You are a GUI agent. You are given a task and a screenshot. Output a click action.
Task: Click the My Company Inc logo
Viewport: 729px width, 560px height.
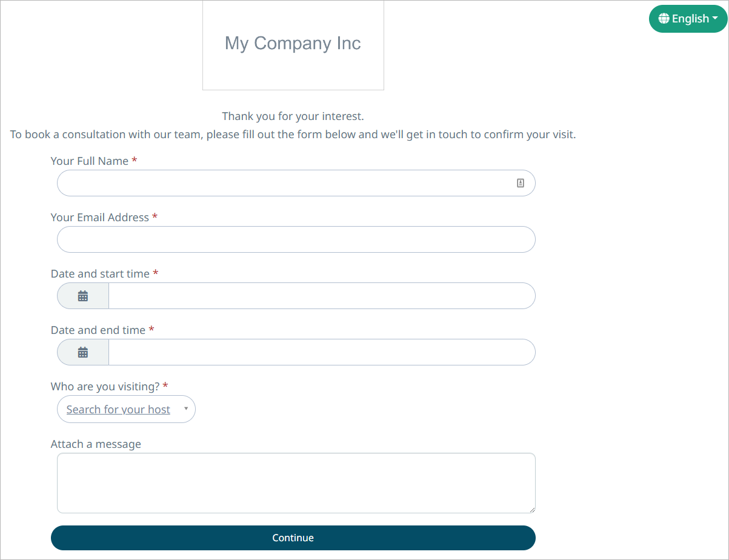[293, 45]
